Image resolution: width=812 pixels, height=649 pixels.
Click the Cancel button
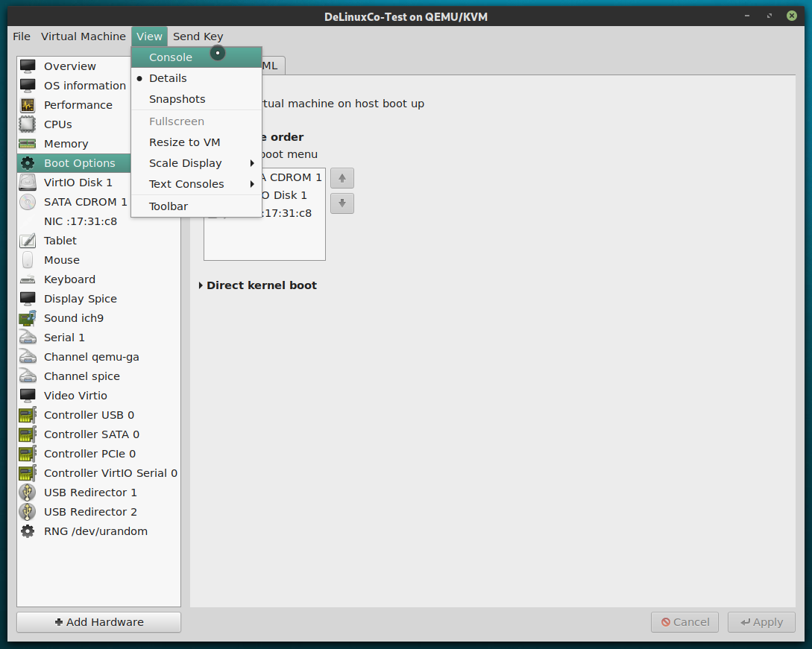click(684, 622)
